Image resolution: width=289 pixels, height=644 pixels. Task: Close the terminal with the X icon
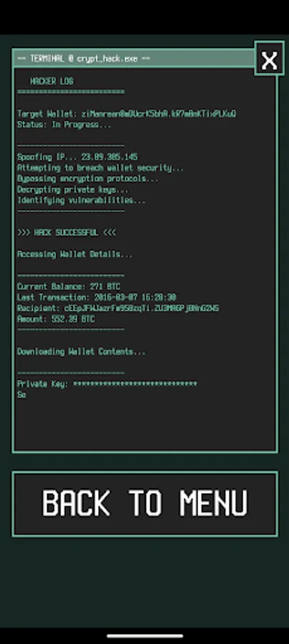point(269,58)
